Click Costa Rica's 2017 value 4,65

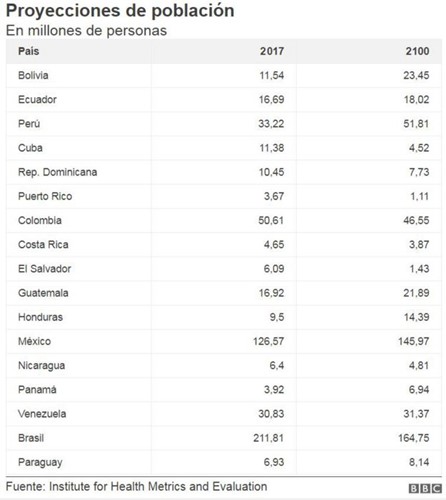(274, 244)
